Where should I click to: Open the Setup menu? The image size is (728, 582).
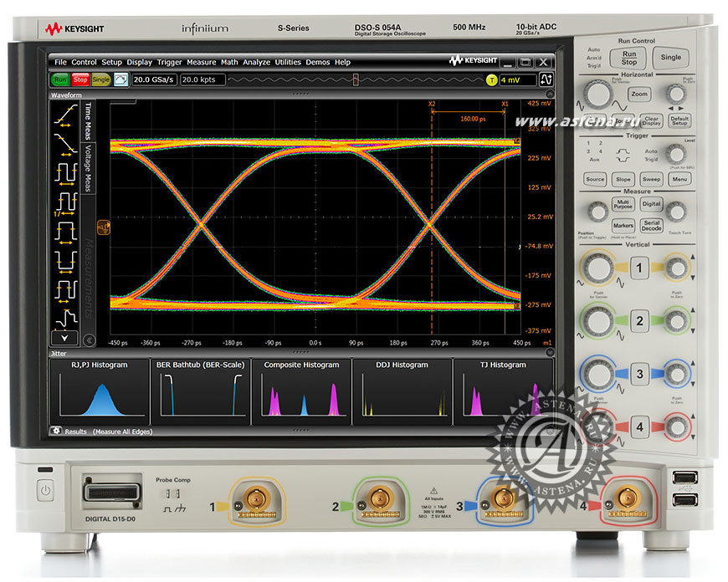pyautogui.click(x=111, y=62)
